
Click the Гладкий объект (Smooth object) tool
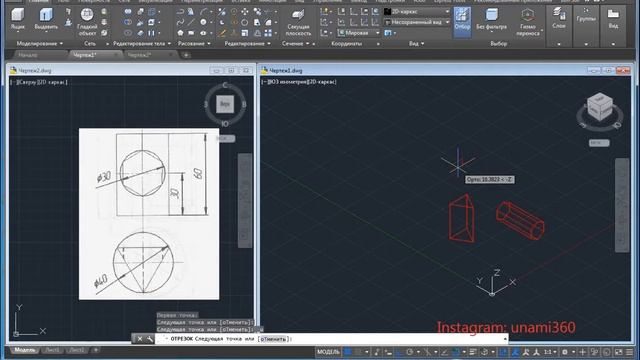[x=87, y=22]
